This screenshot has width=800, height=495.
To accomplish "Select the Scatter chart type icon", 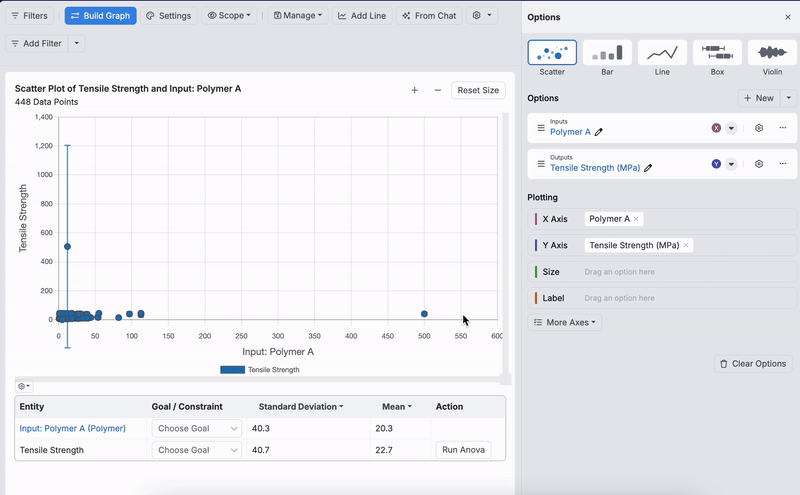I will click(552, 53).
